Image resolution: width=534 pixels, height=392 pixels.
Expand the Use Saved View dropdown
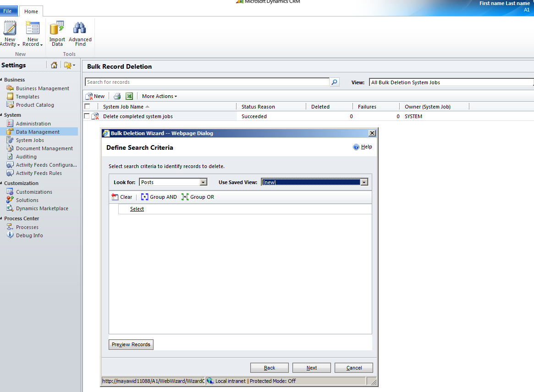[x=364, y=182]
